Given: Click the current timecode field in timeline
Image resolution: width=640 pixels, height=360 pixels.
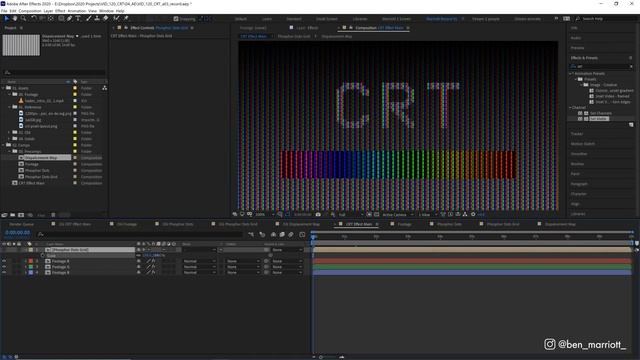Looking at the screenshot, I should tap(18, 233).
